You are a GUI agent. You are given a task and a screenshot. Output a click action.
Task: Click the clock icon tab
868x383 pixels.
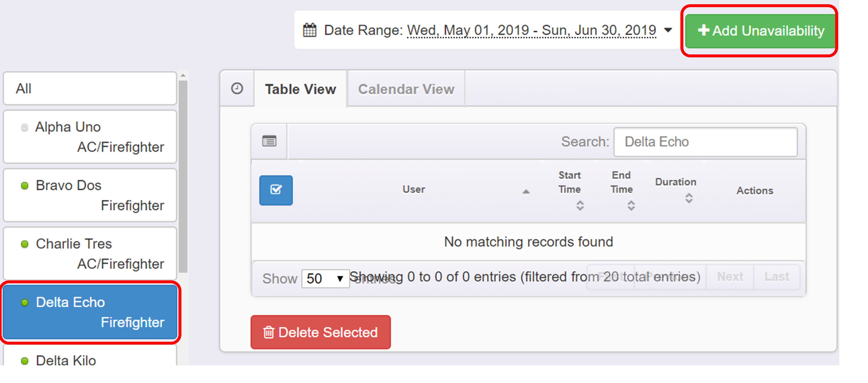[x=237, y=89]
